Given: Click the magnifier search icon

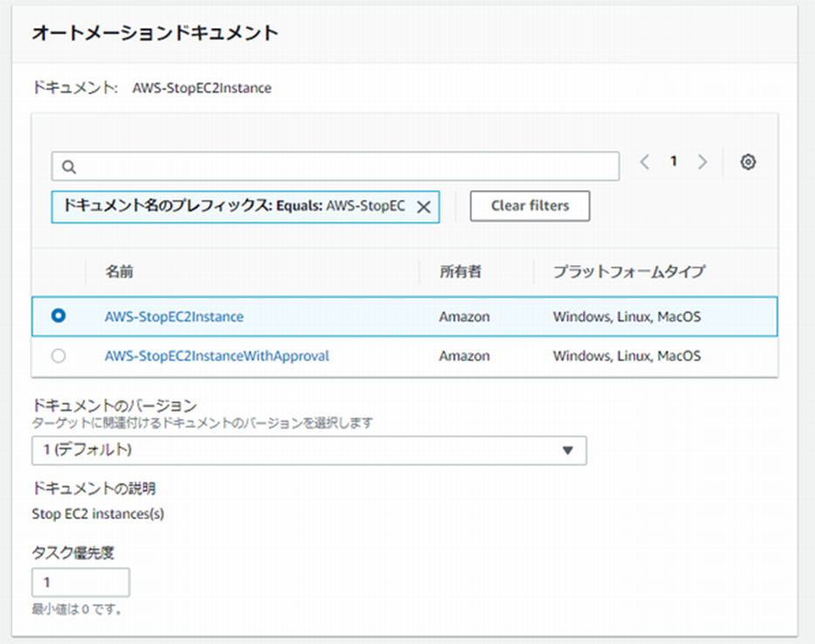Looking at the screenshot, I should (x=69, y=167).
